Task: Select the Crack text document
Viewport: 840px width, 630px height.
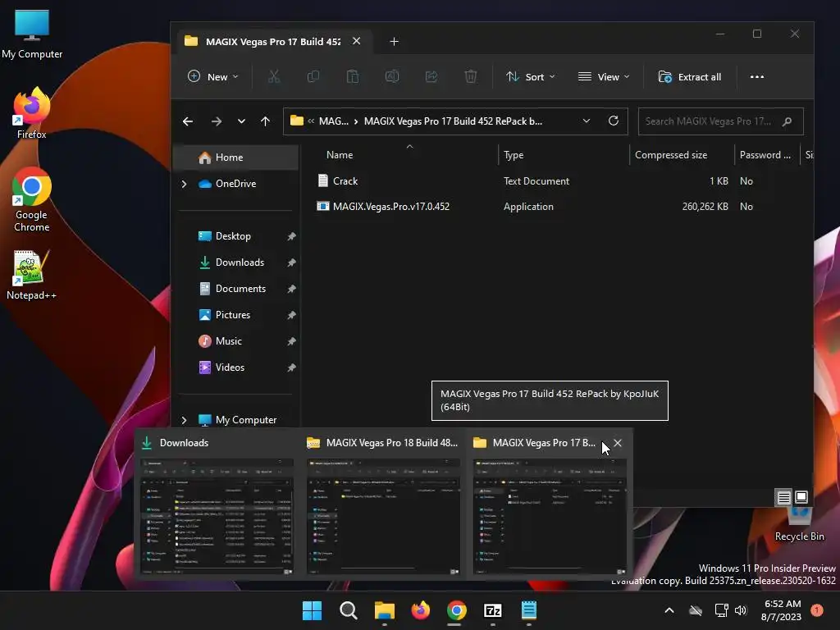Action: (345, 181)
